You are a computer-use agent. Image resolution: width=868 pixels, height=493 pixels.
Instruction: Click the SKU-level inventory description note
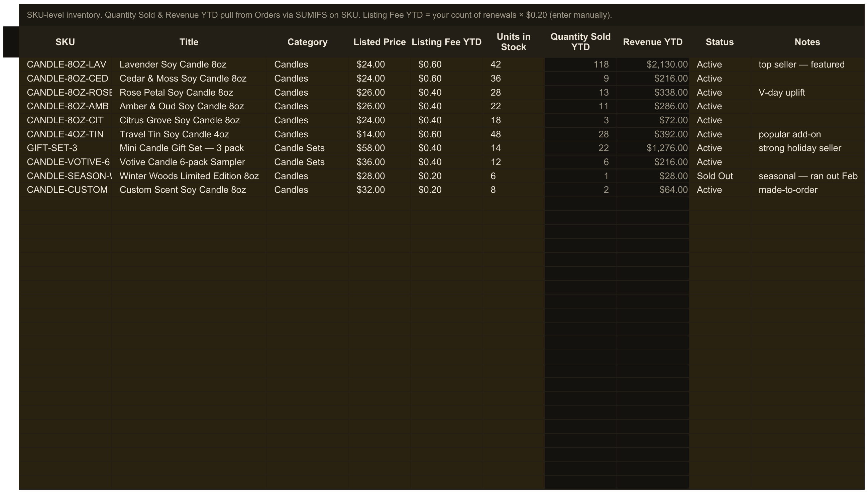point(319,15)
